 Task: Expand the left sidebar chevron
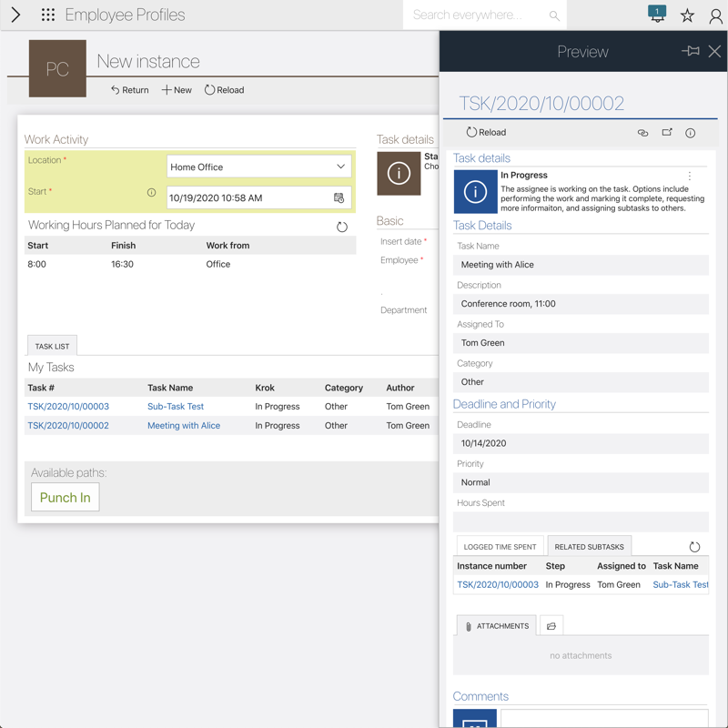[x=15, y=15]
